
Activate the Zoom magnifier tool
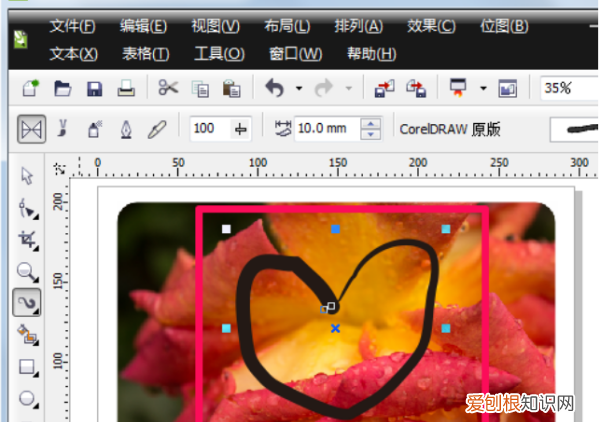(27, 271)
